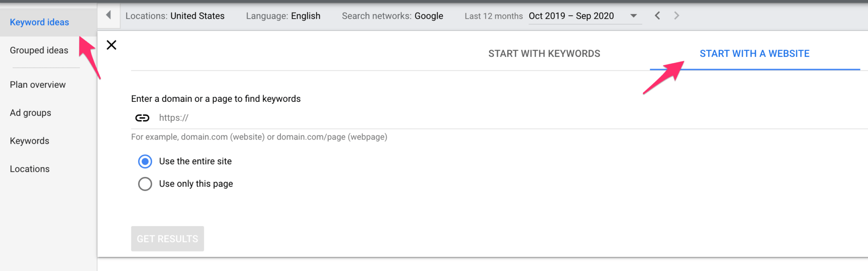This screenshot has width=868, height=271.
Task: Choose the entire site radio button
Action: coord(145,162)
